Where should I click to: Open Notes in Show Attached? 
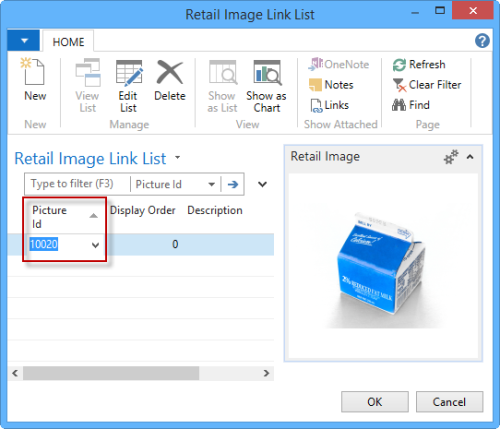pos(331,85)
